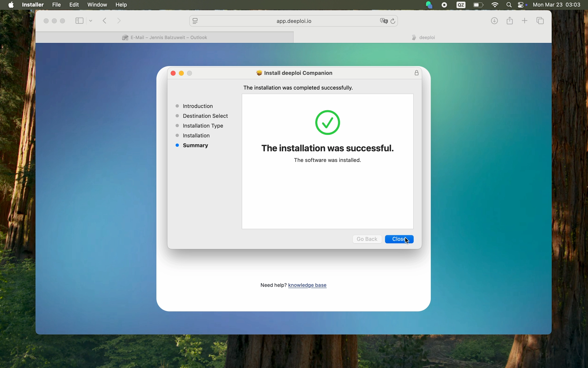Open the knowledge base link

[308, 285]
